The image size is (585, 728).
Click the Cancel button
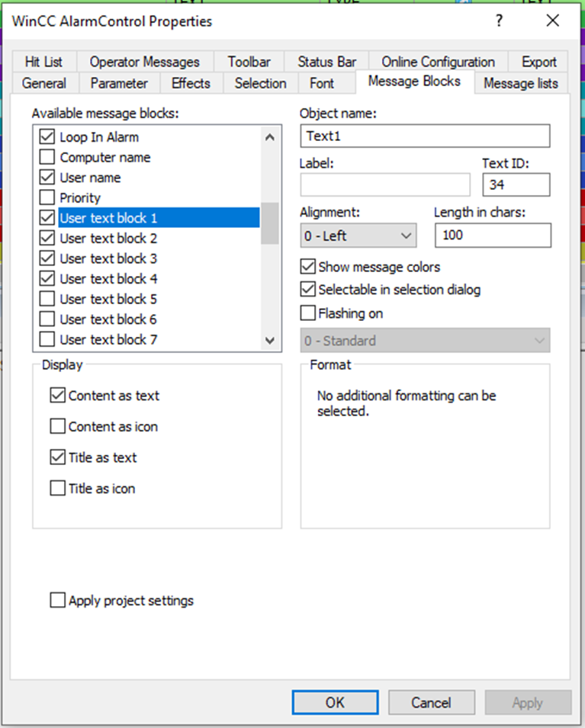[x=431, y=703]
